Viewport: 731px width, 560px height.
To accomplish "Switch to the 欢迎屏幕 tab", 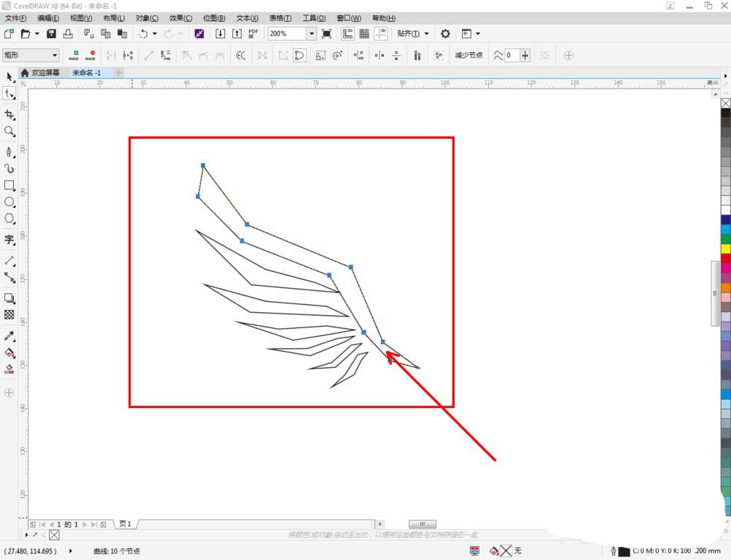I will click(x=45, y=73).
